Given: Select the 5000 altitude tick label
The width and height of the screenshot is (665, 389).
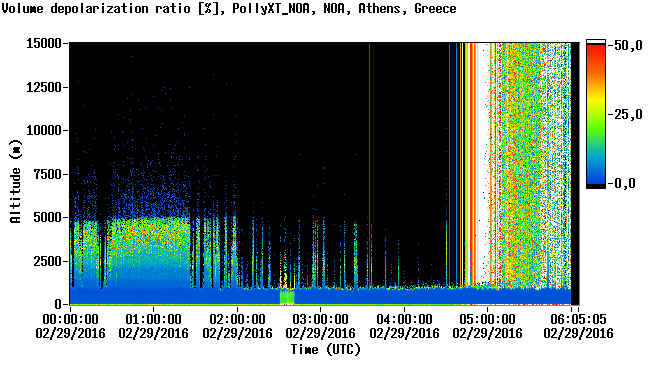Looking at the screenshot, I should tap(48, 217).
